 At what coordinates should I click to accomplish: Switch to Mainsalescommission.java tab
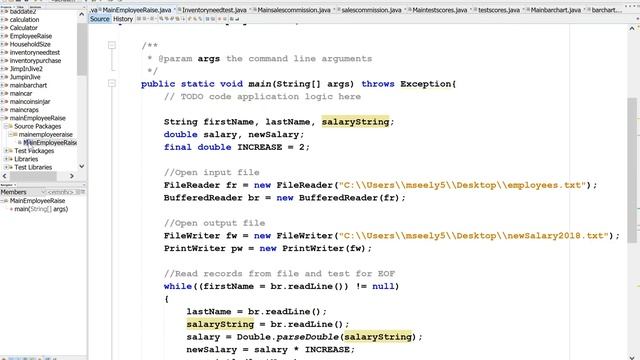tap(293, 10)
